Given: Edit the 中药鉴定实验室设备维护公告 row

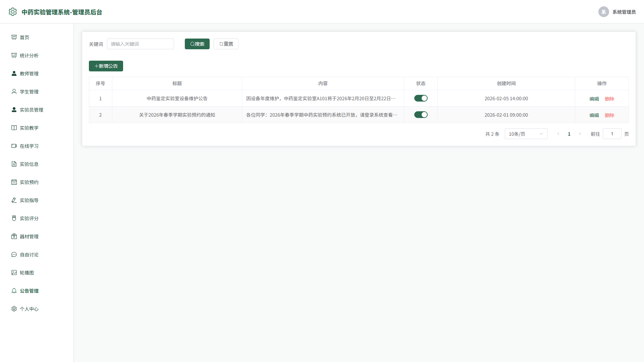Looking at the screenshot, I should pos(594,99).
